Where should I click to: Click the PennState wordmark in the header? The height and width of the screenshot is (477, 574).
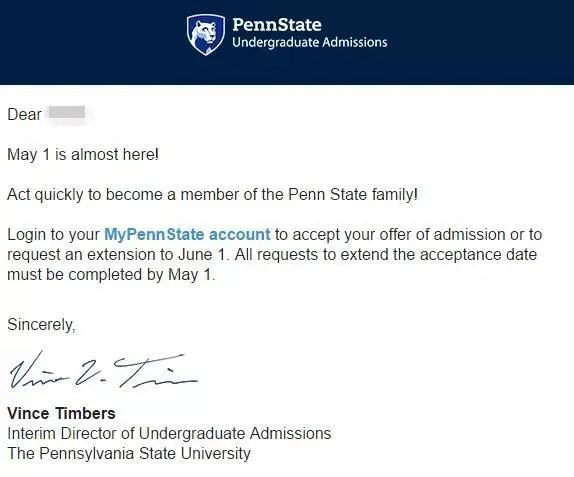tap(277, 25)
